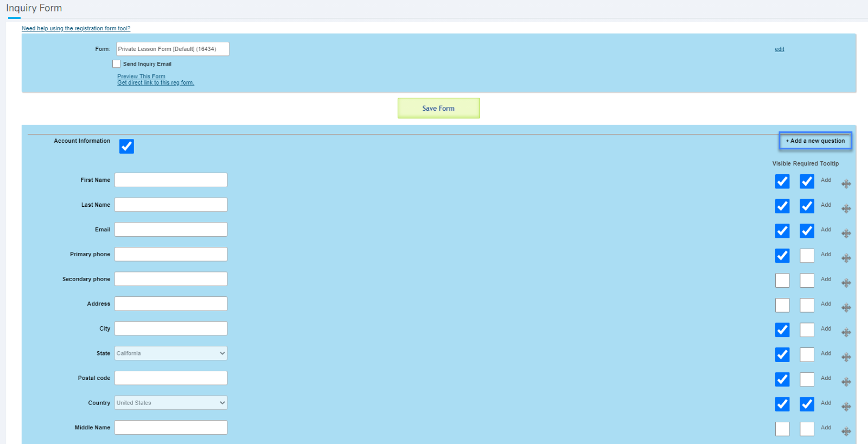Click the Inquiry Form page heading

(x=34, y=8)
